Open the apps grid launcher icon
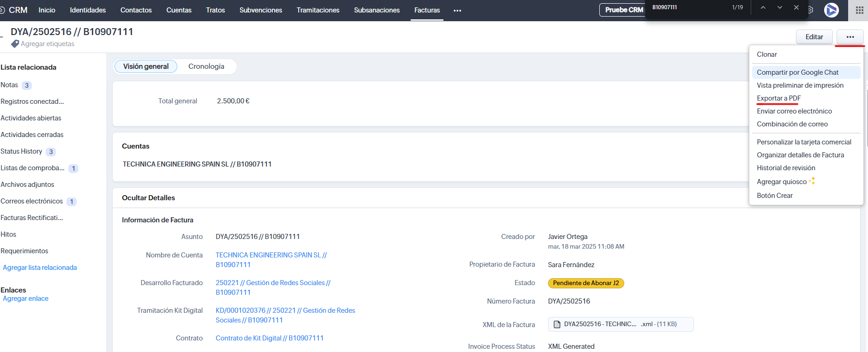The image size is (868, 352). click(x=859, y=10)
